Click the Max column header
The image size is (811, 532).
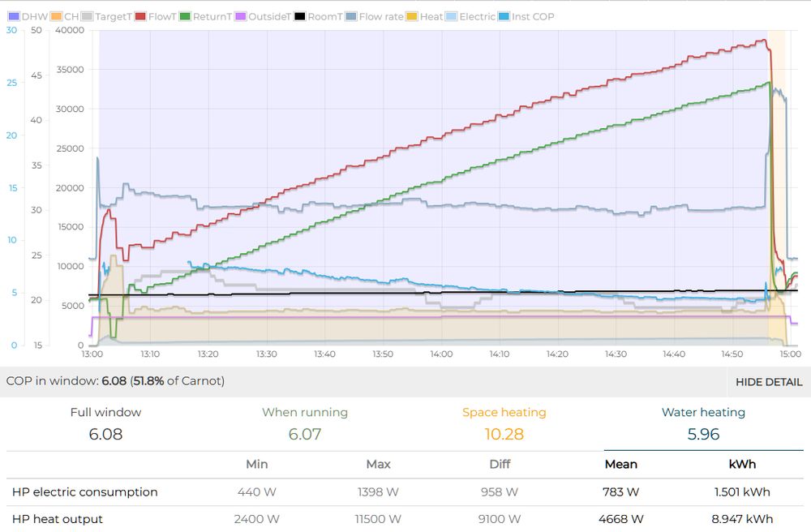378,464
